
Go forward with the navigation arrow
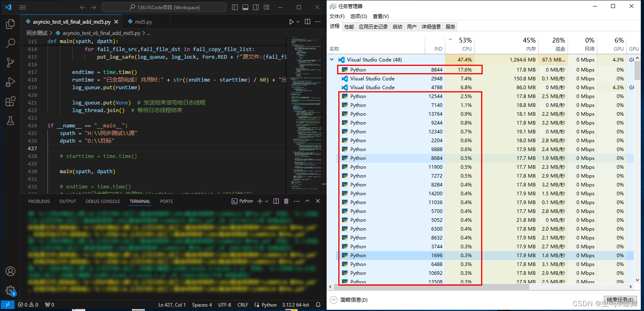point(93,7)
